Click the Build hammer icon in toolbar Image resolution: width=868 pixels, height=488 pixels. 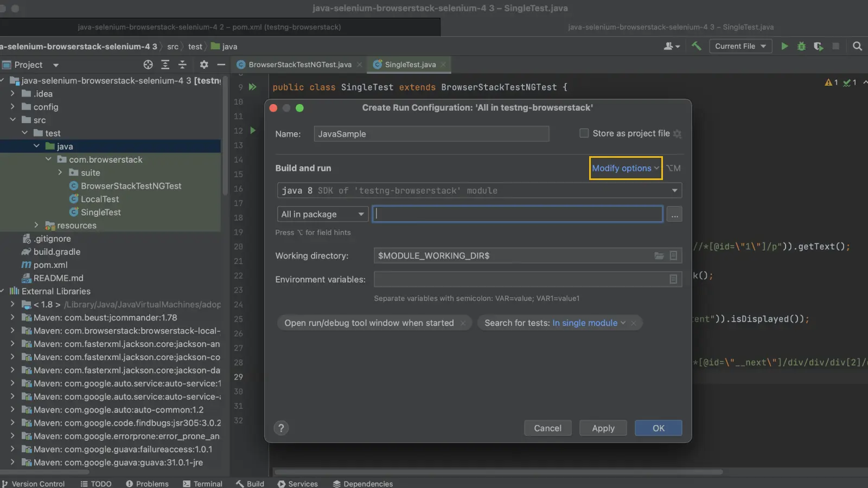pyautogui.click(x=697, y=47)
